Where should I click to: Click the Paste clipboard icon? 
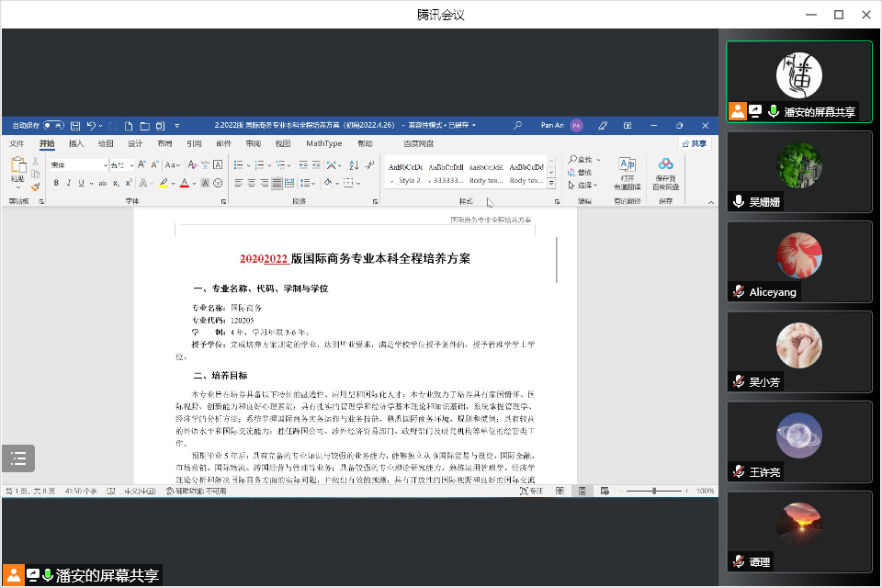click(17, 169)
